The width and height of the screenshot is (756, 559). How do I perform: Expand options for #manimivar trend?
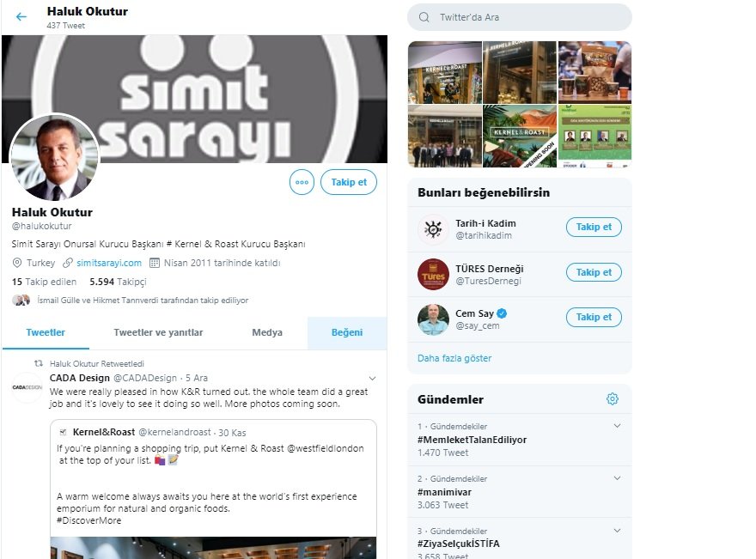click(x=617, y=478)
